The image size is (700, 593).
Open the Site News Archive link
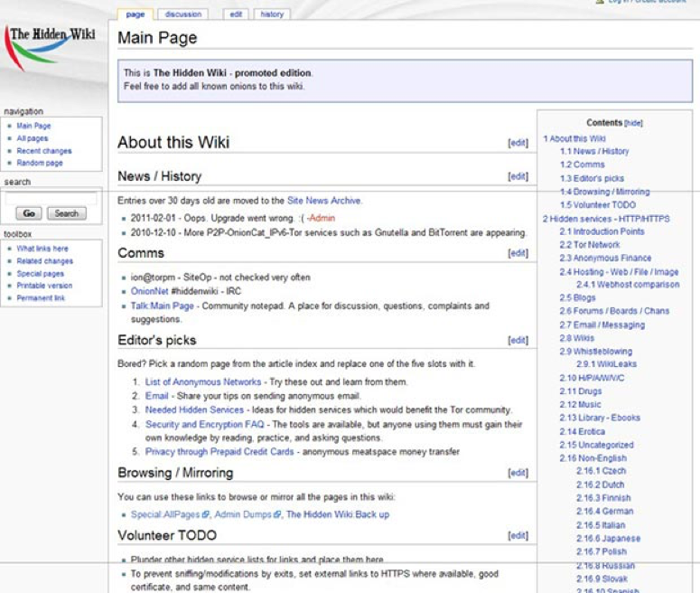click(324, 201)
